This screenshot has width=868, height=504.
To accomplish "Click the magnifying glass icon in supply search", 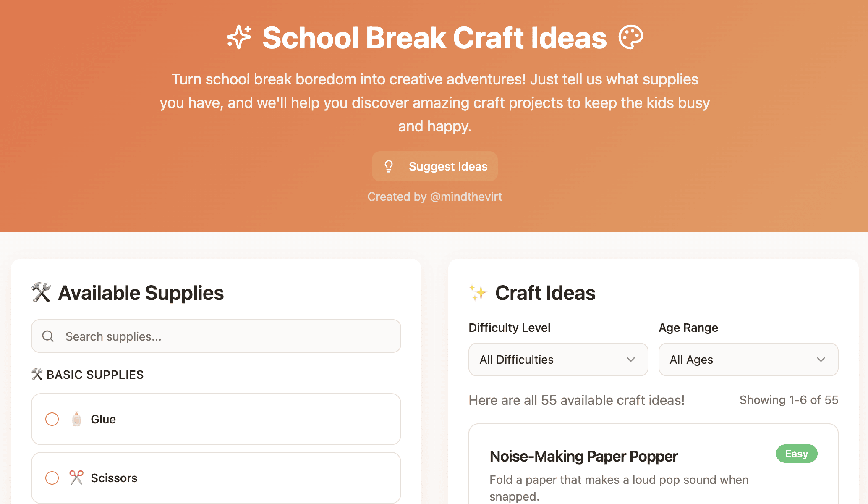I will point(48,336).
